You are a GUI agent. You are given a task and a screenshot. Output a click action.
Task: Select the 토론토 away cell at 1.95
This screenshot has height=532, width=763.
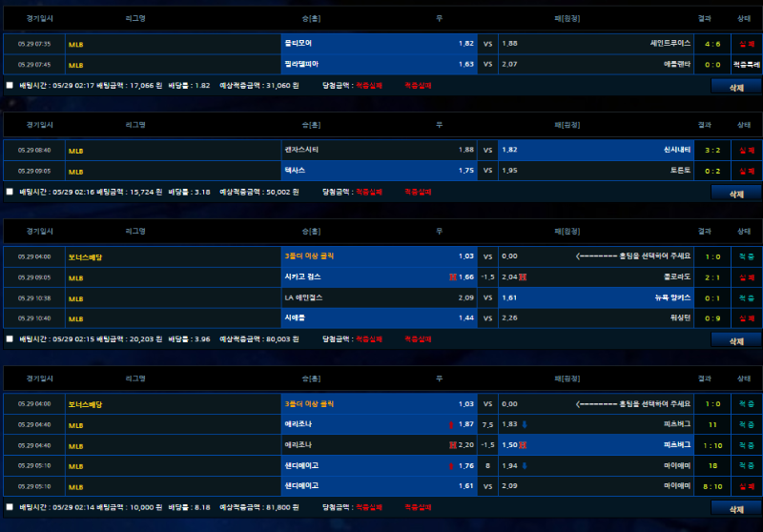coord(595,171)
